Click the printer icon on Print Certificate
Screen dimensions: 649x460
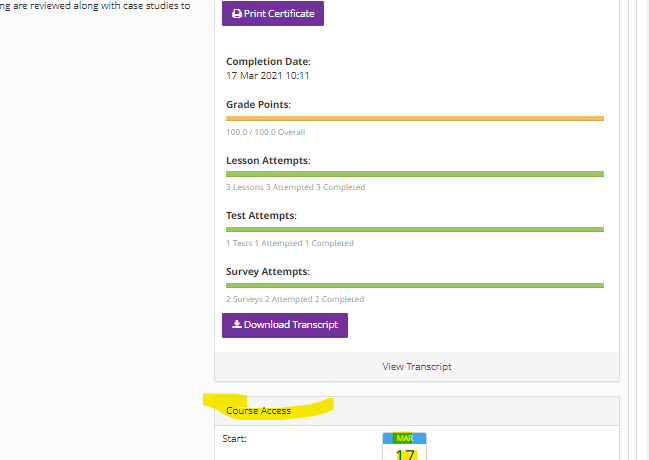point(236,15)
